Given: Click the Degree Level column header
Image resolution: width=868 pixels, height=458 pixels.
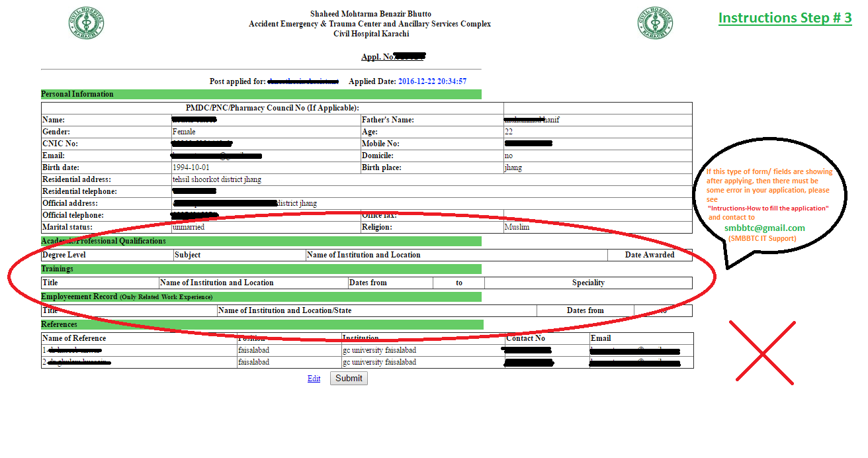Looking at the screenshot, I should [64, 255].
